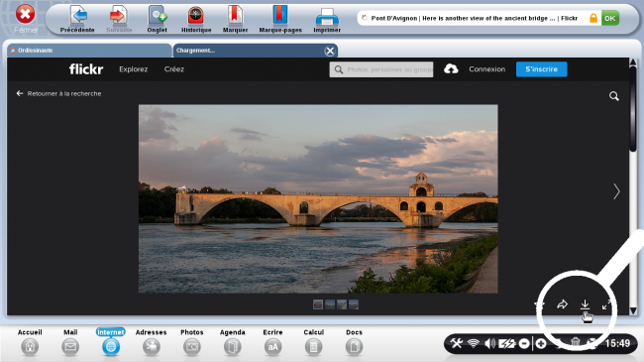644x362 pixels.
Task: Click the fullscreen expand arrows icon
Action: click(606, 304)
